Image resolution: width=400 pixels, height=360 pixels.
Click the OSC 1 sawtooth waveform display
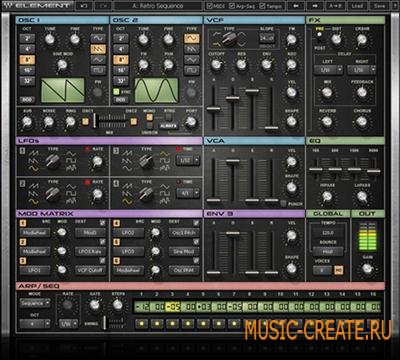click(x=63, y=90)
